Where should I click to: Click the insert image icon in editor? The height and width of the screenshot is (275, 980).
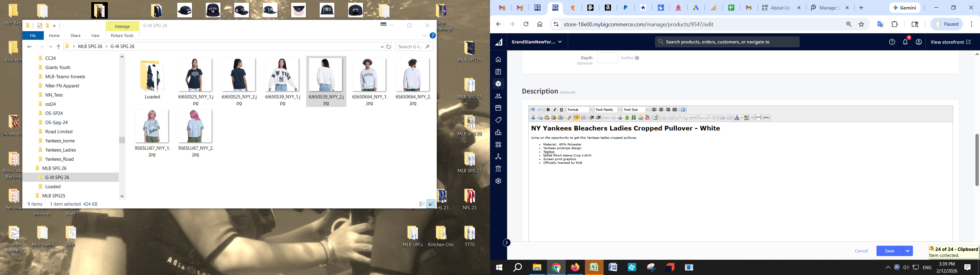(627, 118)
